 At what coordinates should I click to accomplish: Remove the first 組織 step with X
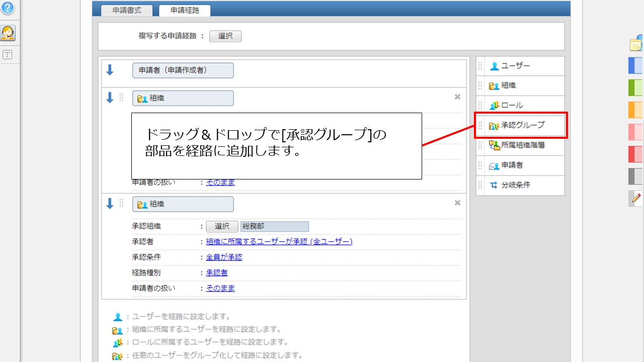pyautogui.click(x=457, y=97)
